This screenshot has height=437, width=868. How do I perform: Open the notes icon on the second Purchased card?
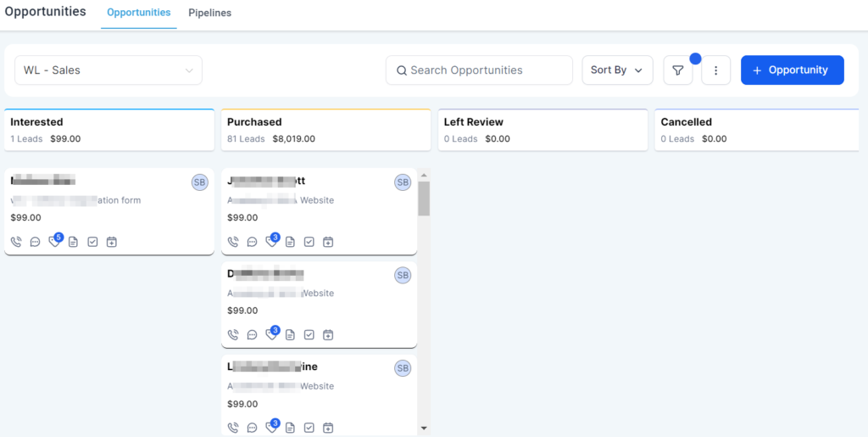(x=291, y=334)
